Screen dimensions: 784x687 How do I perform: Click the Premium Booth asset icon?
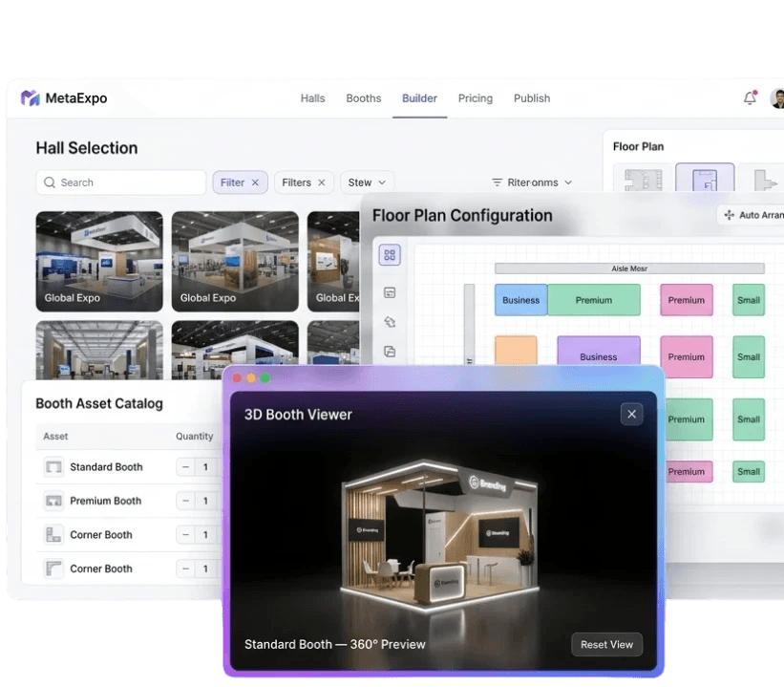pyautogui.click(x=53, y=501)
